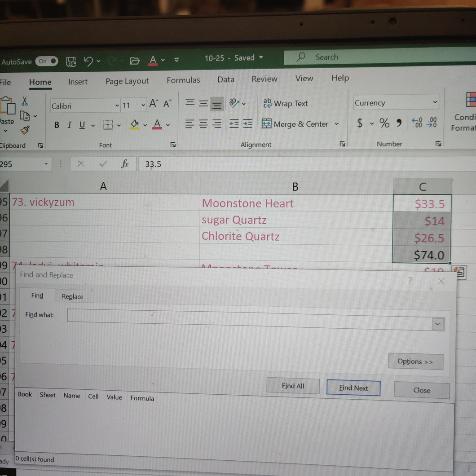Screen dimensions: 476x476
Task: Open Alignment settings dialog launcher
Action: (x=343, y=144)
